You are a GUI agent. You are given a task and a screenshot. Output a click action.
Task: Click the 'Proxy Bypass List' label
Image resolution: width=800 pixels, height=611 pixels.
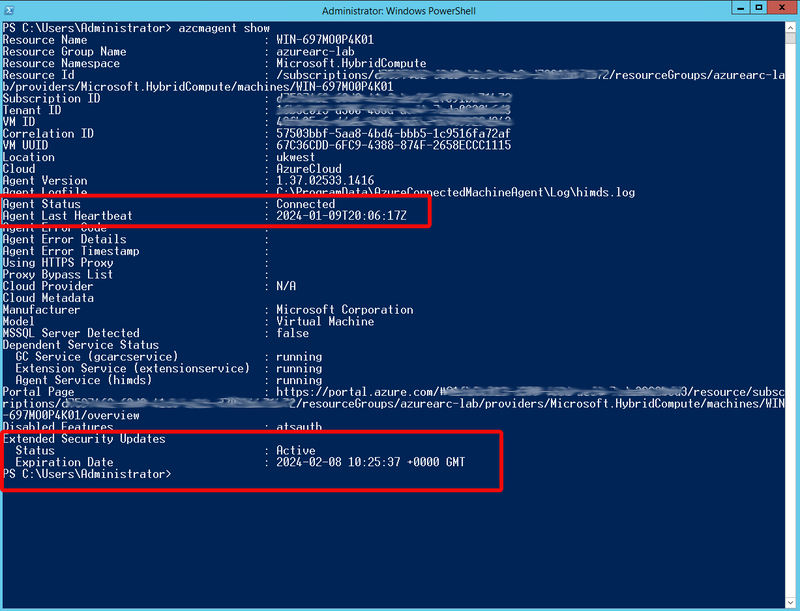click(58, 274)
